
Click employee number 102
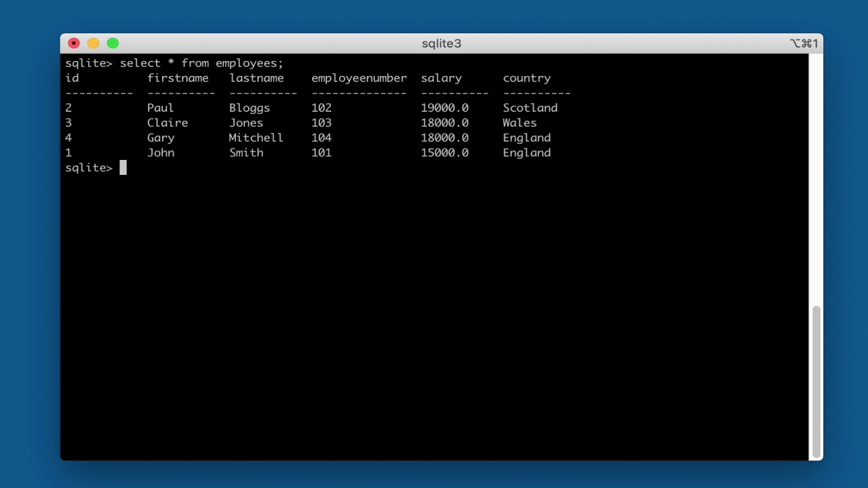tap(321, 108)
